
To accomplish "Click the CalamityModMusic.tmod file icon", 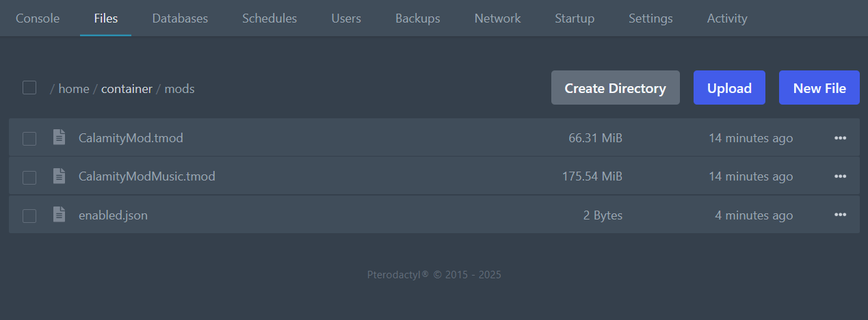I will pyautogui.click(x=60, y=176).
